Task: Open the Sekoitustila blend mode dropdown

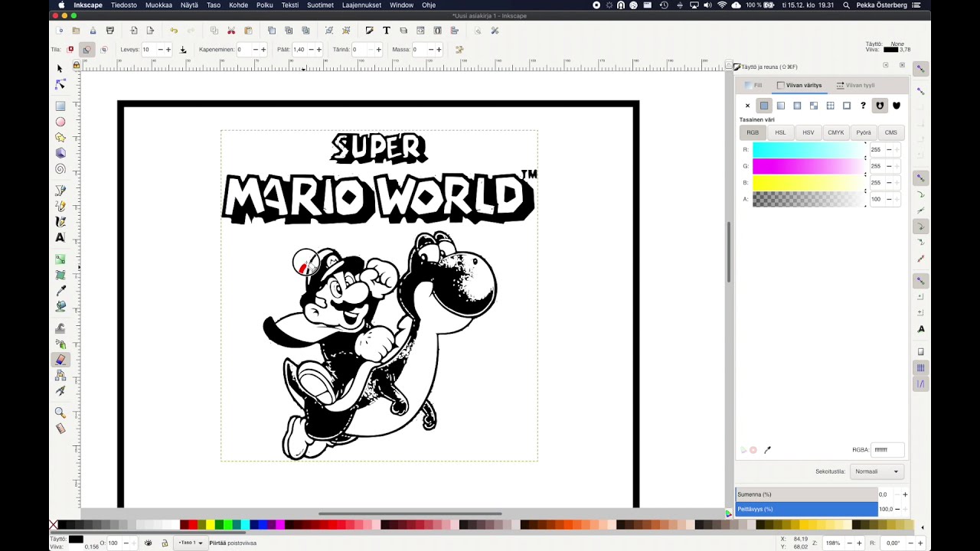Action: click(x=877, y=471)
